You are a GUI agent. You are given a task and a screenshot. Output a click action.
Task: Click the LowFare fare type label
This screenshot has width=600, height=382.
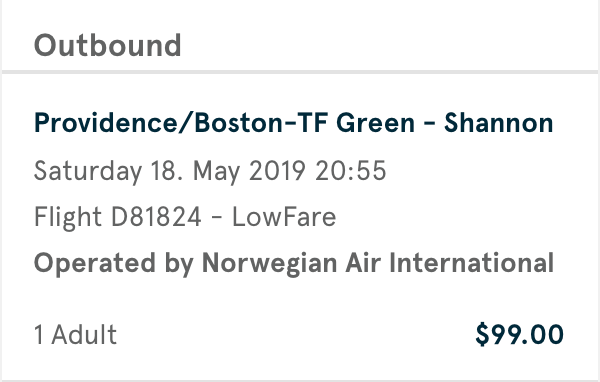tap(284, 217)
